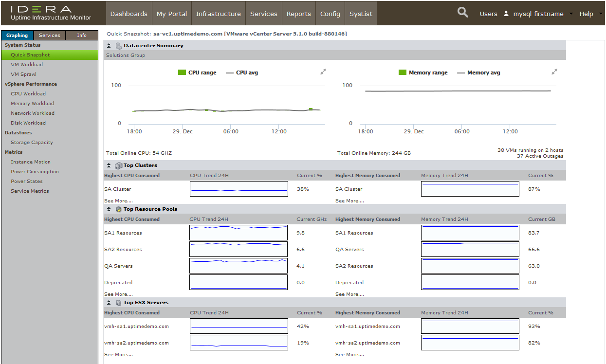Click the Datacenter Summary icon
Viewport: 606px width, 364px height.
click(118, 46)
